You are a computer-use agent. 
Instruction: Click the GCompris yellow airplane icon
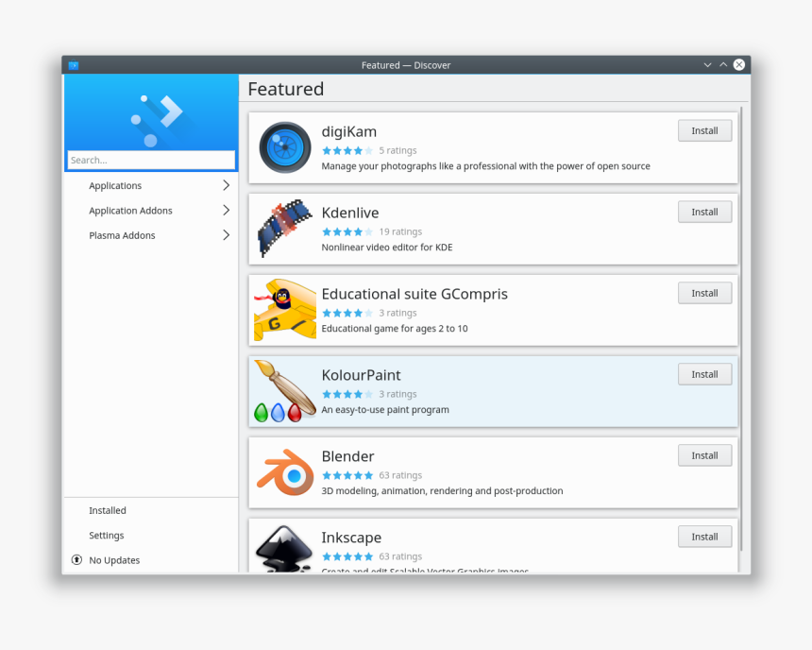pyautogui.click(x=285, y=310)
